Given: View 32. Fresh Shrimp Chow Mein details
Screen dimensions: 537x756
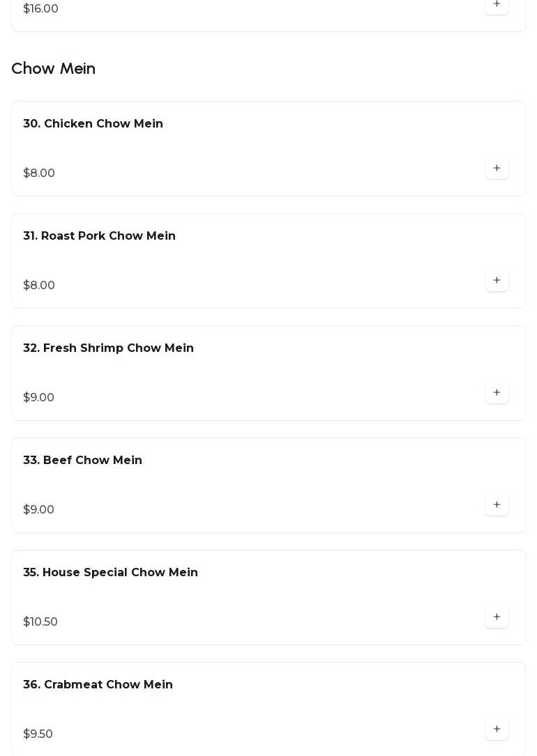Looking at the screenshot, I should [x=108, y=348].
